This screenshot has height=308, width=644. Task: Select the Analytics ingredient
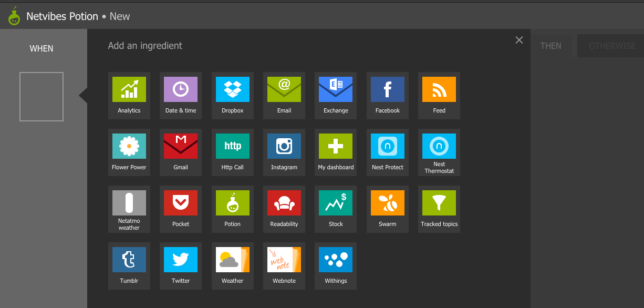click(x=129, y=96)
